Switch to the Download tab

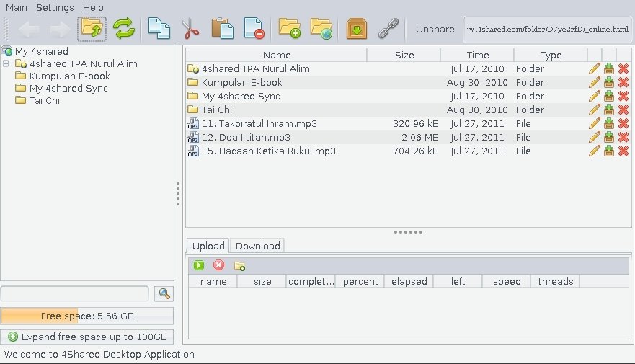click(x=257, y=246)
